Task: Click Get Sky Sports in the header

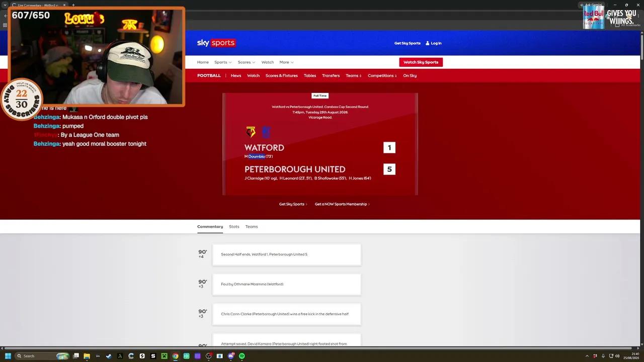Action: pos(408,43)
